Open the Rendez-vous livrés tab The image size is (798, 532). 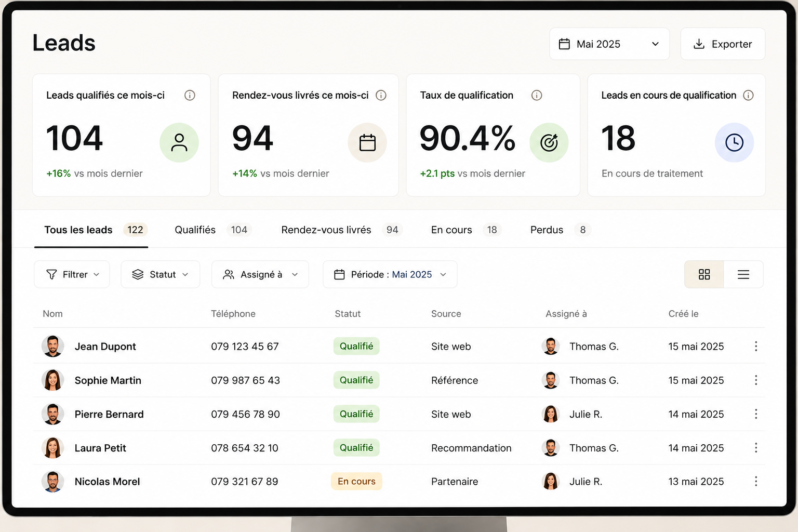tap(342, 230)
